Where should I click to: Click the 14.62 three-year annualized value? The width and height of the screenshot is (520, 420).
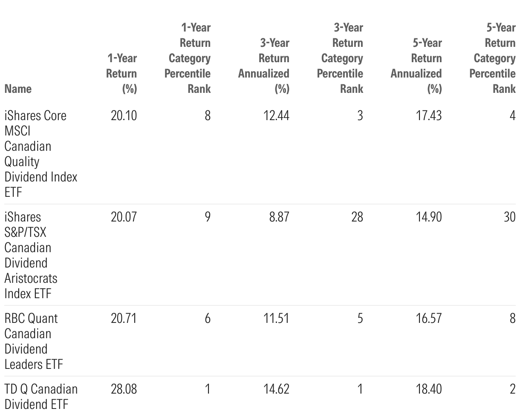pos(276,389)
